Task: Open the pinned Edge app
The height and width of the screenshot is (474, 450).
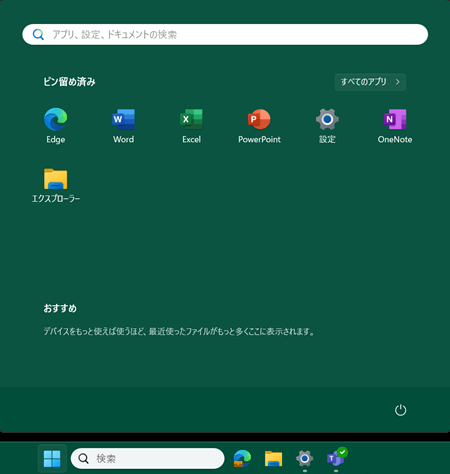Action: click(x=55, y=125)
